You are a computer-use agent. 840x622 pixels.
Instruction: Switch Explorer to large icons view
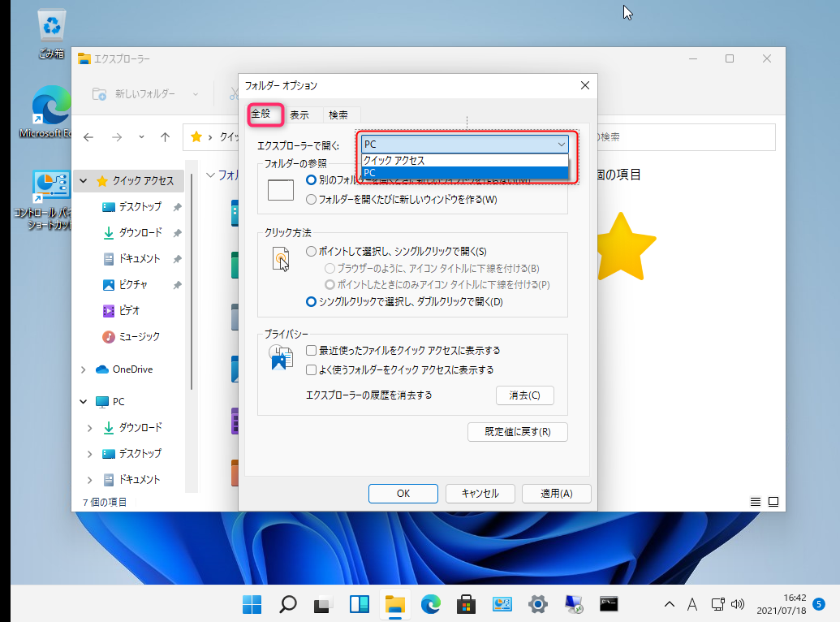[773, 501]
